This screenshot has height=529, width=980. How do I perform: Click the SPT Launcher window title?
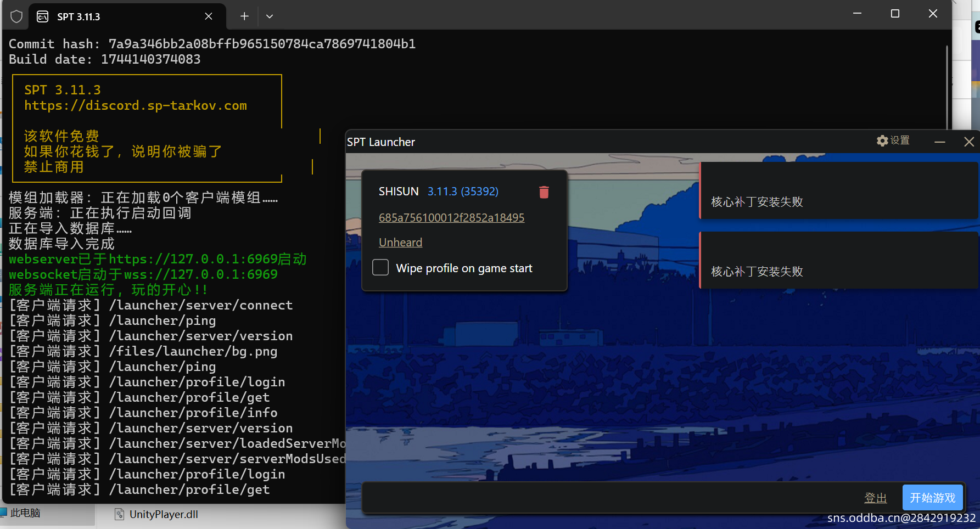381,142
